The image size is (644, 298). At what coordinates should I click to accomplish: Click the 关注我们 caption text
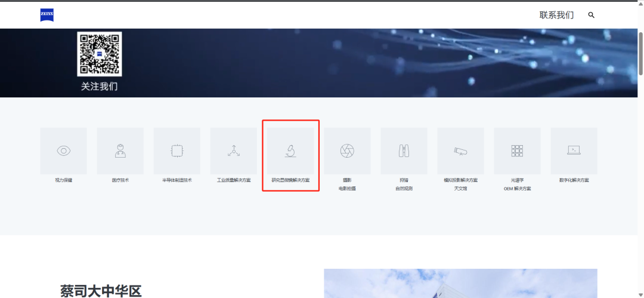[x=100, y=87]
